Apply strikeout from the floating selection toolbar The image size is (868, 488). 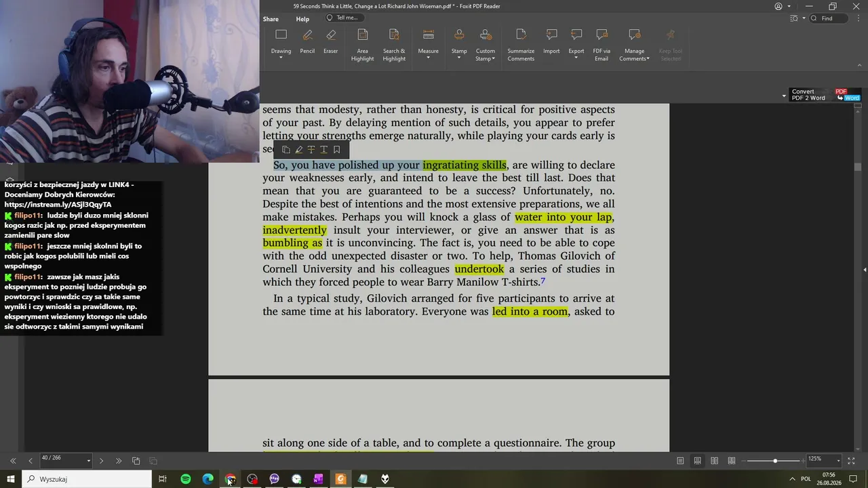311,150
